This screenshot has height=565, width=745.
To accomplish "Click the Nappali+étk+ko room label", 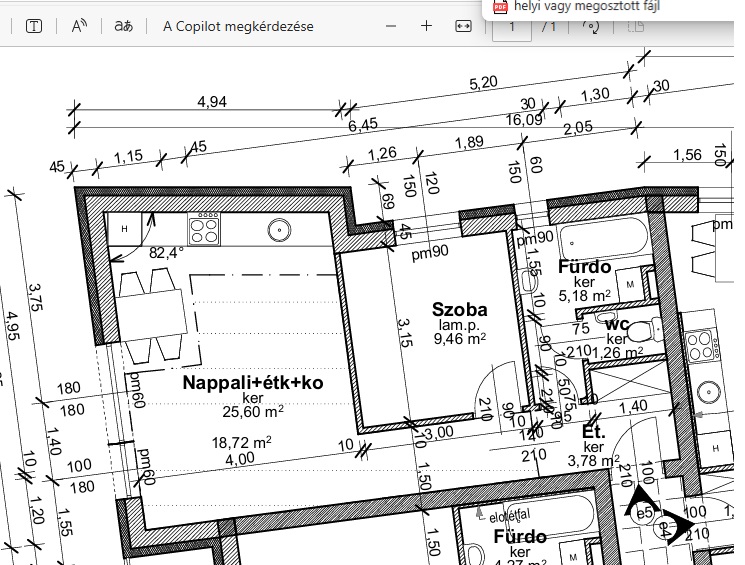I will click(x=253, y=382).
